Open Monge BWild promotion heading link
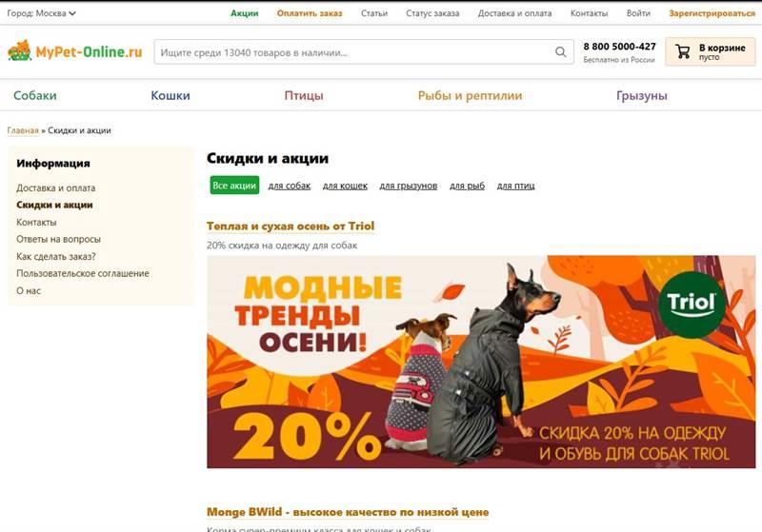 pyautogui.click(x=348, y=512)
